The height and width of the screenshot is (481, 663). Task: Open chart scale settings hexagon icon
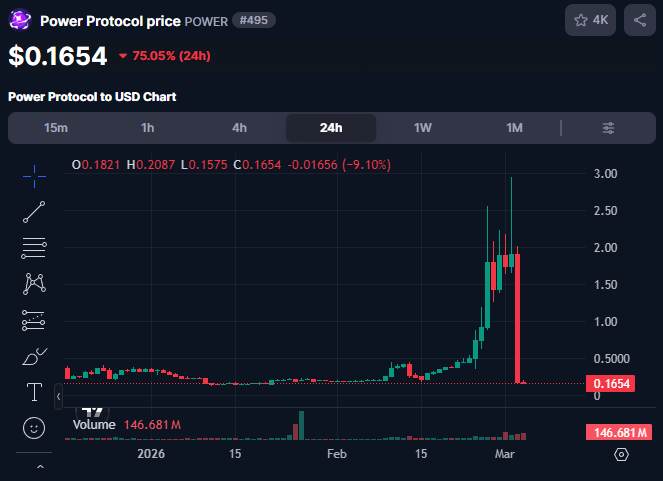point(621,455)
